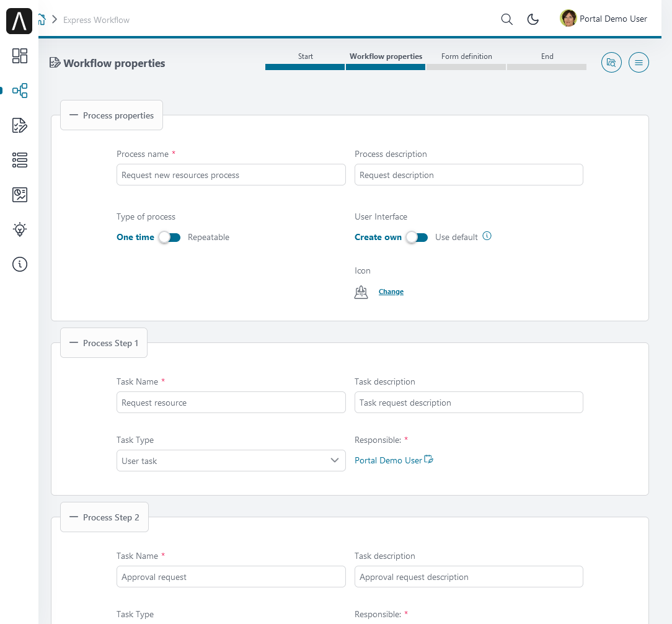Toggle Type of process switch

tap(169, 237)
